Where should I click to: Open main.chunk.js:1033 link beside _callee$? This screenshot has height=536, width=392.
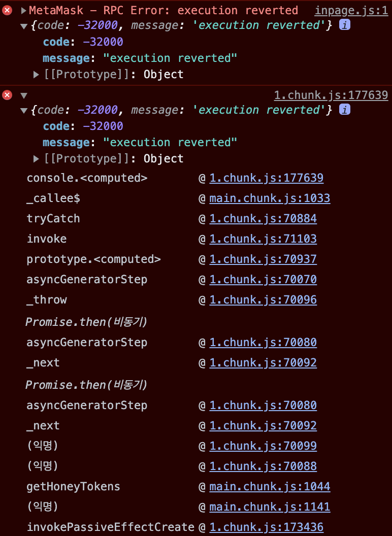270,198
